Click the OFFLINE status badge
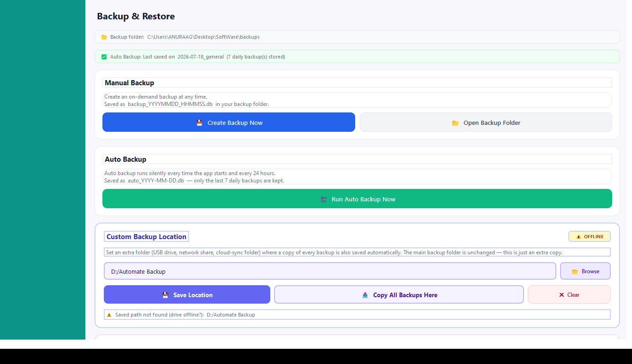632x364 pixels. (x=590, y=236)
